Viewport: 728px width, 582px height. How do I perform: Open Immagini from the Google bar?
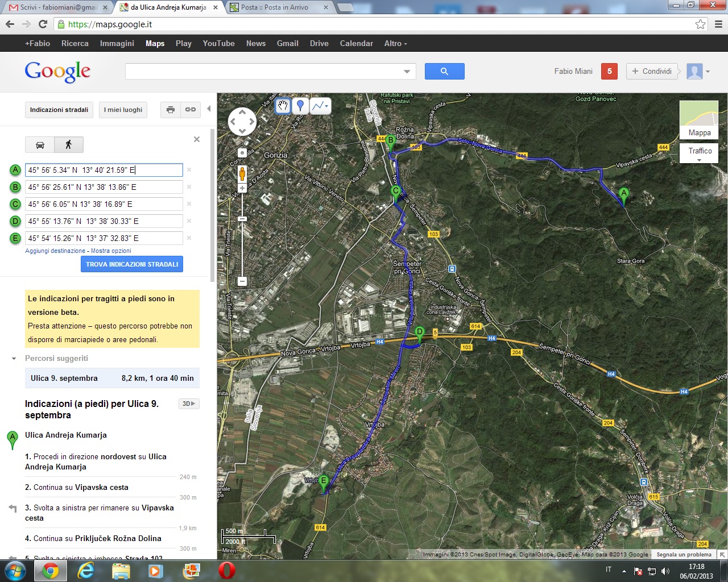point(117,43)
